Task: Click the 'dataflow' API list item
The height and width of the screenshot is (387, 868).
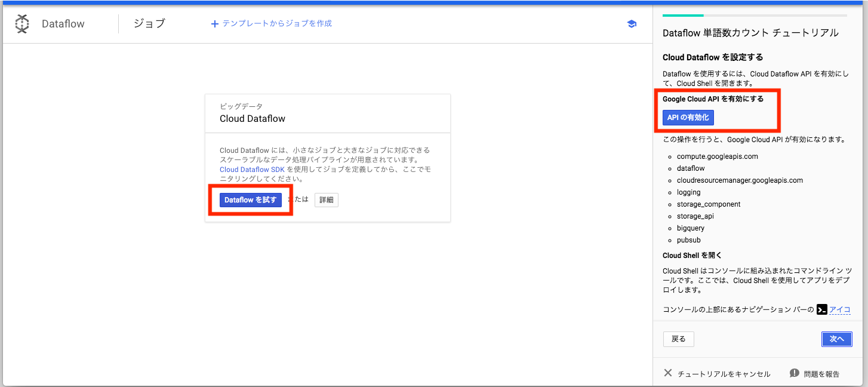Action: coord(691,168)
